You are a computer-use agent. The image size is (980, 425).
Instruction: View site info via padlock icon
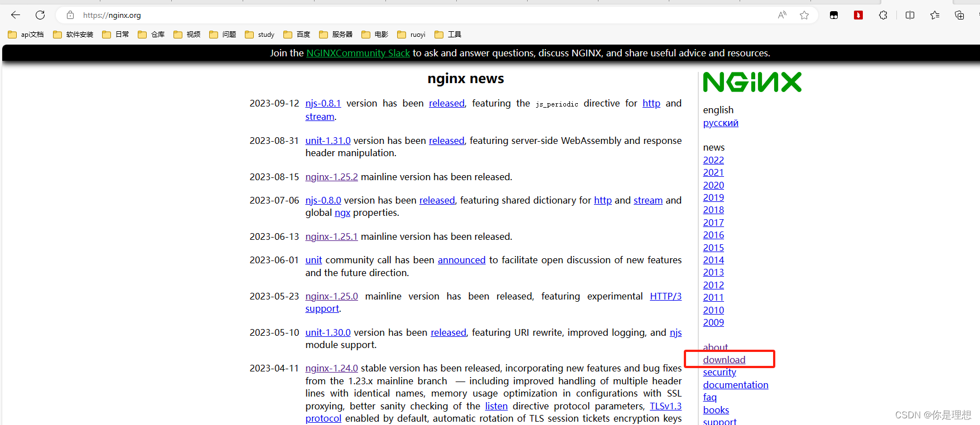point(70,15)
